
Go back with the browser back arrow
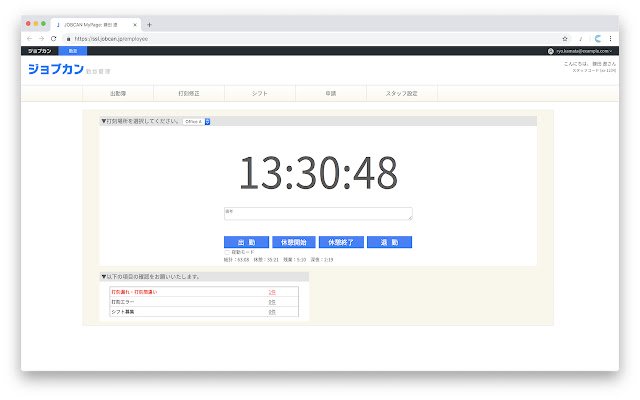point(29,38)
